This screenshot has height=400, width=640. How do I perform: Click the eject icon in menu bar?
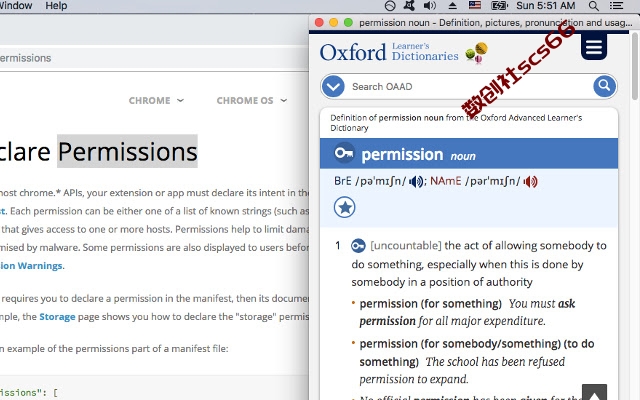pyautogui.click(x=452, y=6)
